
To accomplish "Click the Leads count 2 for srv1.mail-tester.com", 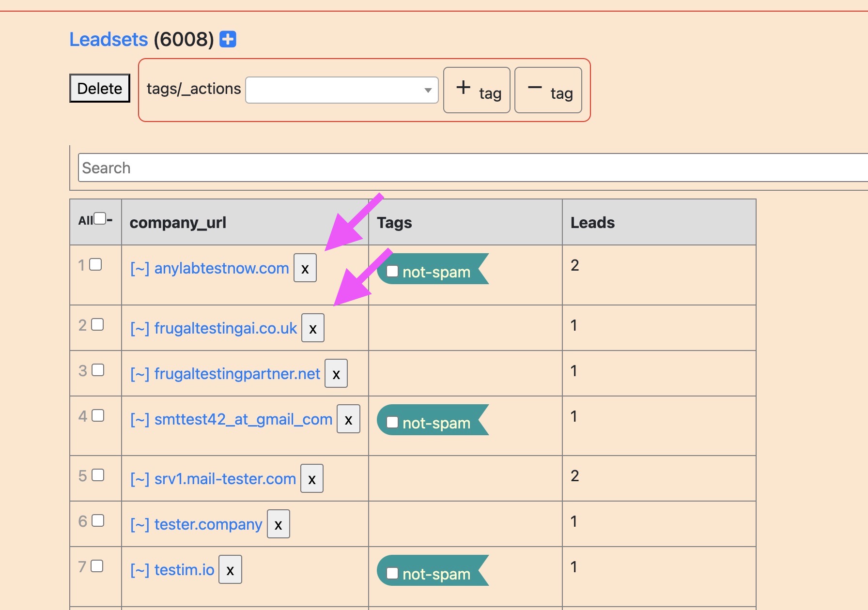I will tap(575, 476).
